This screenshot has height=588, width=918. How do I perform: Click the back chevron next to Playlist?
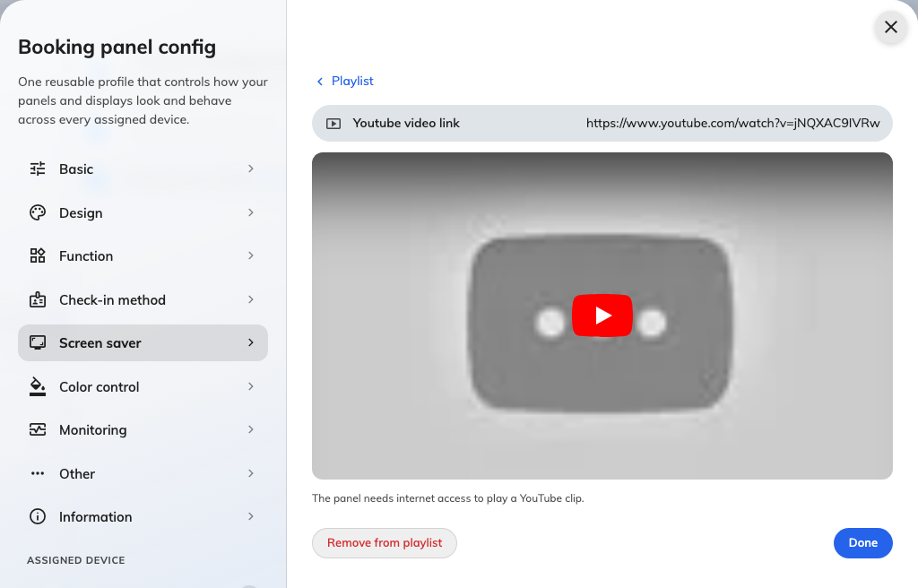click(x=320, y=82)
